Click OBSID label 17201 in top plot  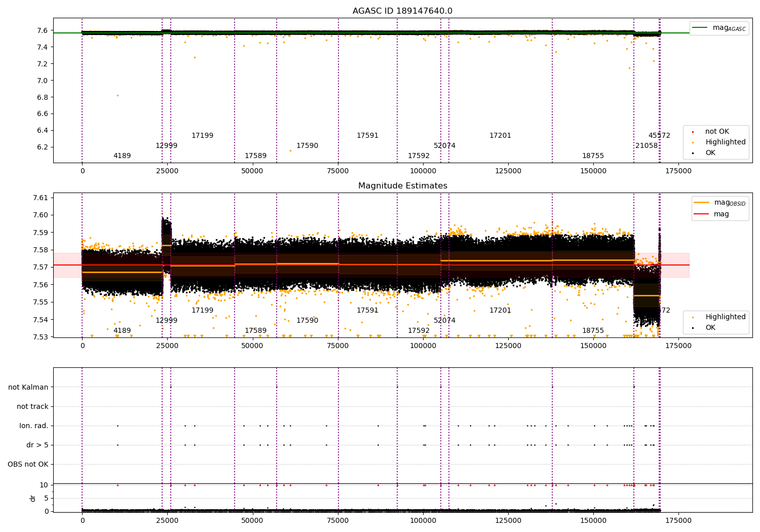(x=500, y=136)
